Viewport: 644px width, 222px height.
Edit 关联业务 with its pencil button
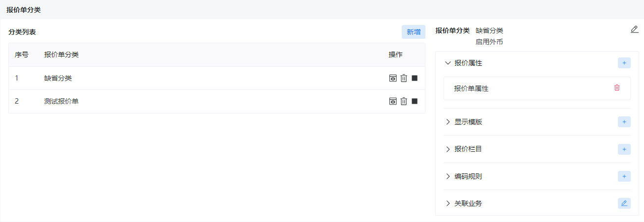[624, 203]
